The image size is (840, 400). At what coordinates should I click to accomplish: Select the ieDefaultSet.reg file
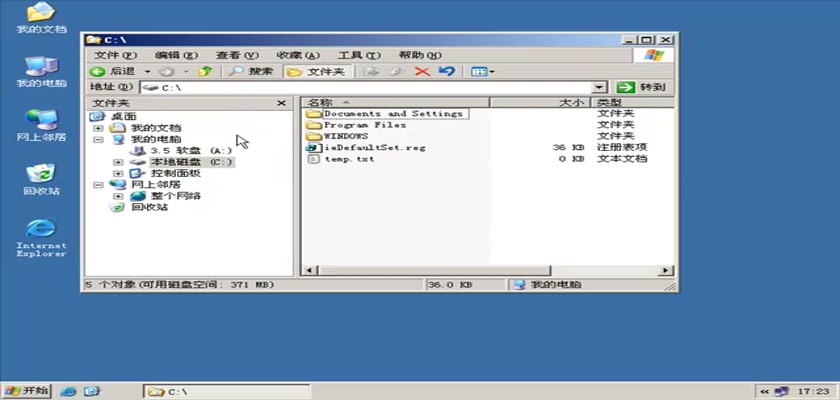(x=374, y=147)
